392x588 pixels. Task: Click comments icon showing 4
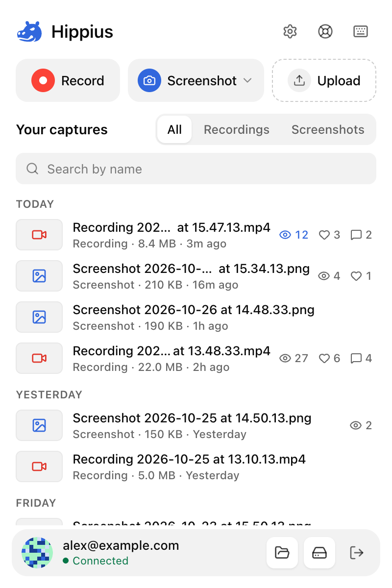356,359
